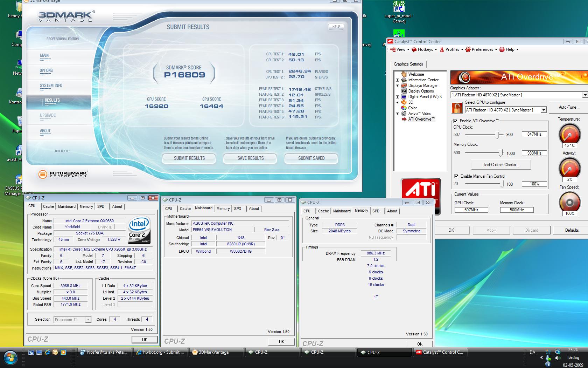Screen dimensions: 588x368
Task: Click the fan speed gauge icon
Action: (x=569, y=202)
